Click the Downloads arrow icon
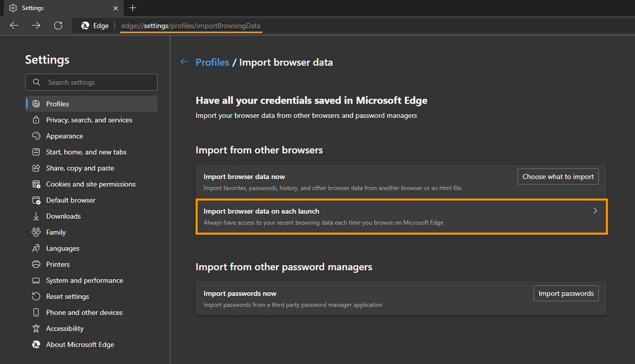This screenshot has height=364, width=635. tap(36, 216)
